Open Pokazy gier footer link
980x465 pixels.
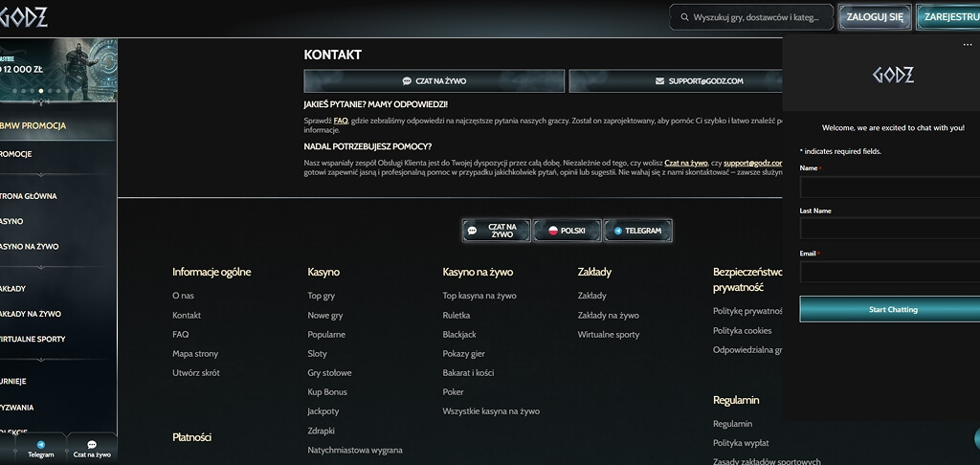[464, 354]
